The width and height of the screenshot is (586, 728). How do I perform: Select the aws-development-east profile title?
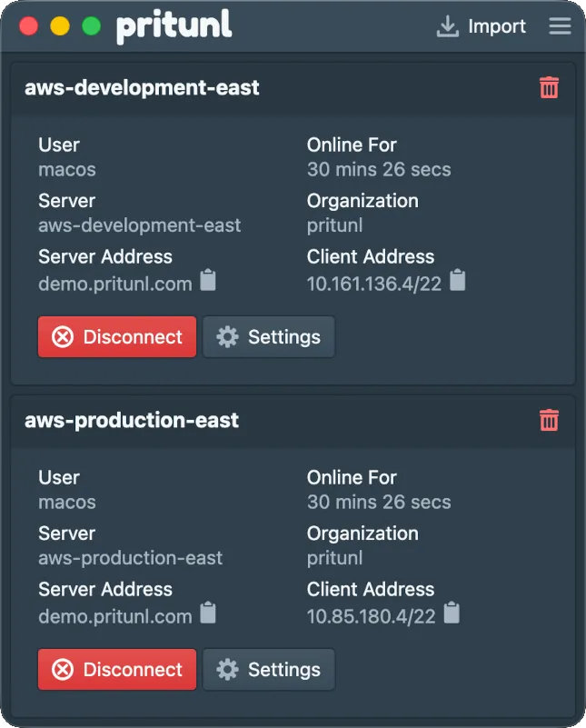pyautogui.click(x=142, y=88)
